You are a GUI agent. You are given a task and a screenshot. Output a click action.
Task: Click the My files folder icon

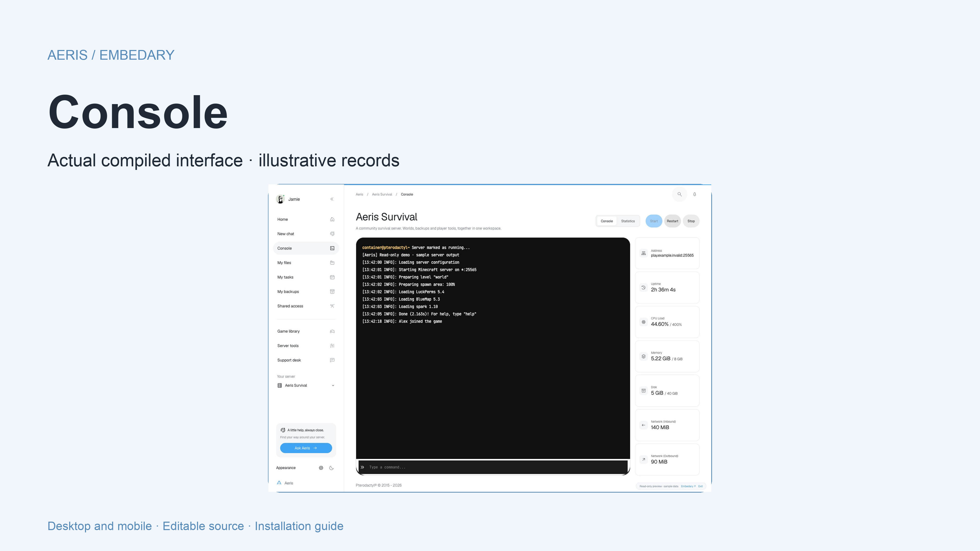coord(332,263)
